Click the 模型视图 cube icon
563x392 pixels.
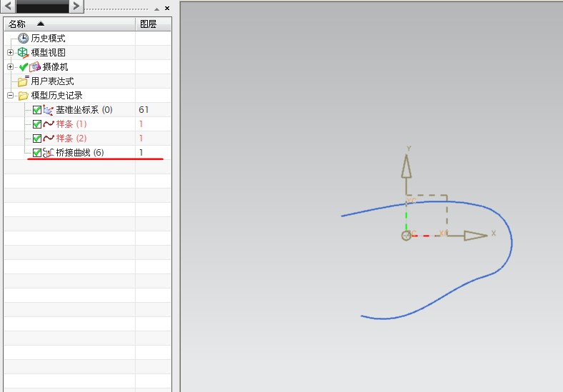pyautogui.click(x=23, y=52)
